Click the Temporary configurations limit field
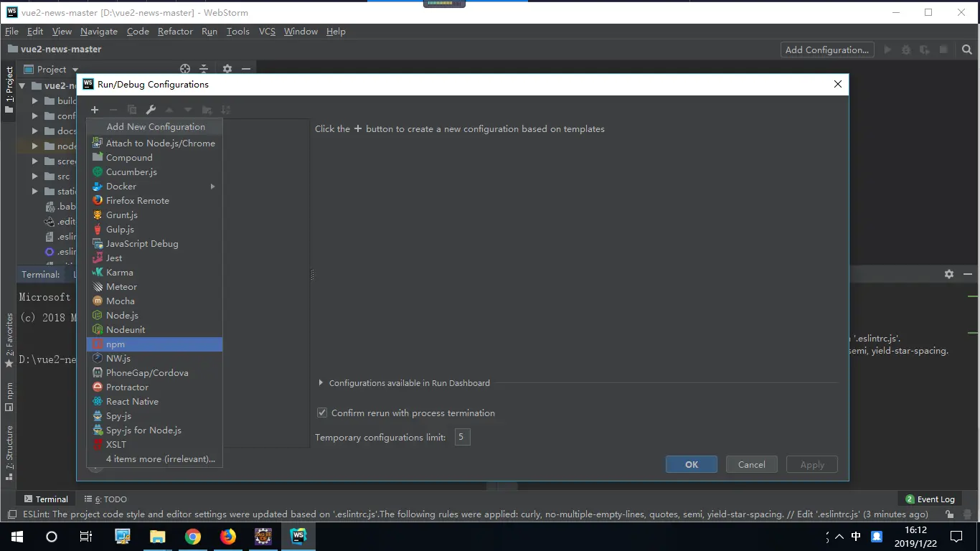 point(462,437)
